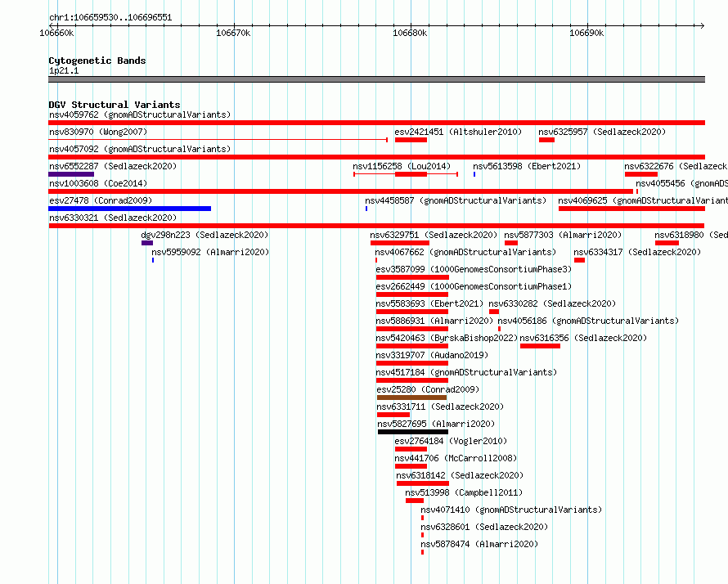Select the nsv6552287 (Sedlazeck2020) label
Screen dimensions: 728x584
pos(113,166)
